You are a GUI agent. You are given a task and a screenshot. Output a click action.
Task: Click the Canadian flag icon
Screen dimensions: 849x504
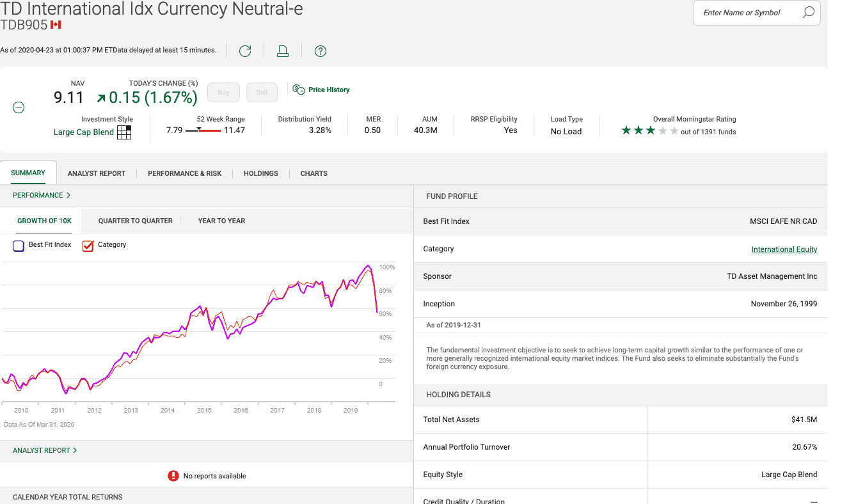pos(56,25)
